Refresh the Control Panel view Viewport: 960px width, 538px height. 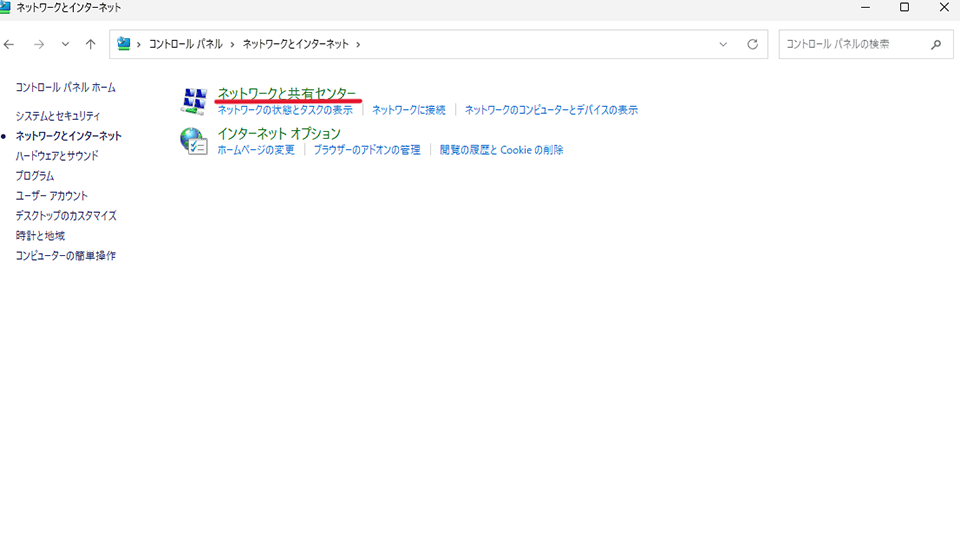tap(752, 45)
